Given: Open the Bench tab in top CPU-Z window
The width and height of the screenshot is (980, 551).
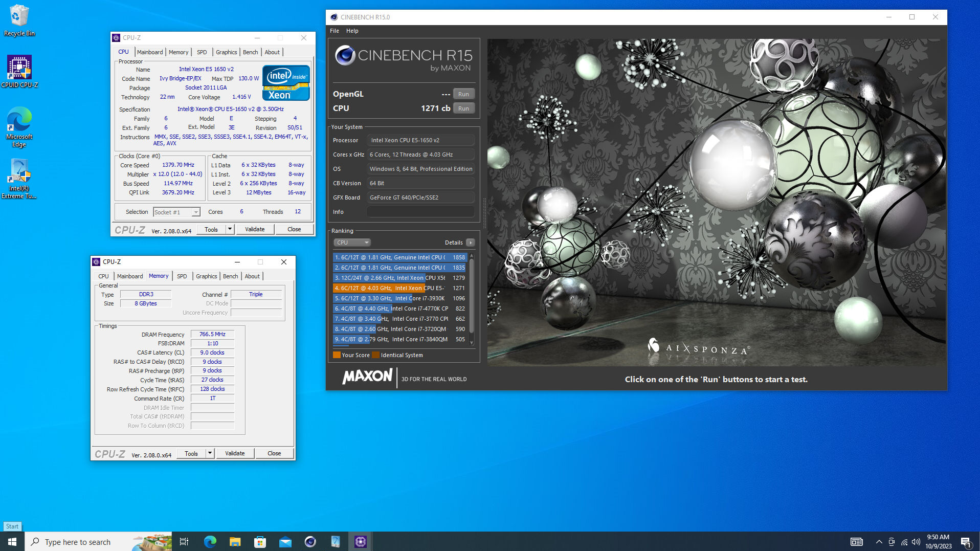Looking at the screenshot, I should [251, 52].
